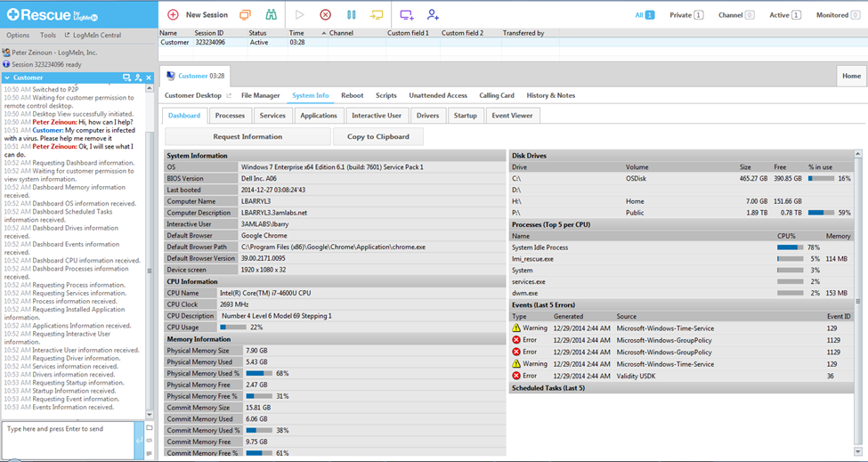Click the blue Invite technician person icon
The height and width of the screenshot is (462, 868).
point(433,15)
